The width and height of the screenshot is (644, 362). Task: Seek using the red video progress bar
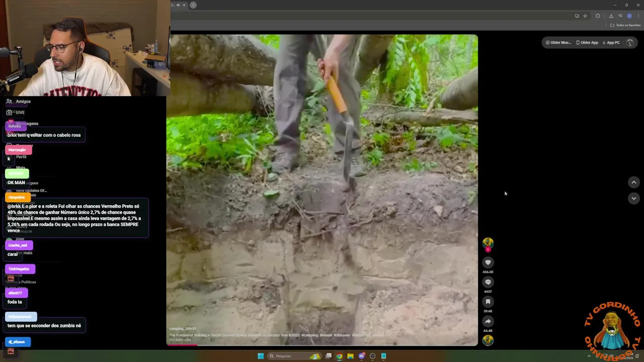click(x=322, y=345)
